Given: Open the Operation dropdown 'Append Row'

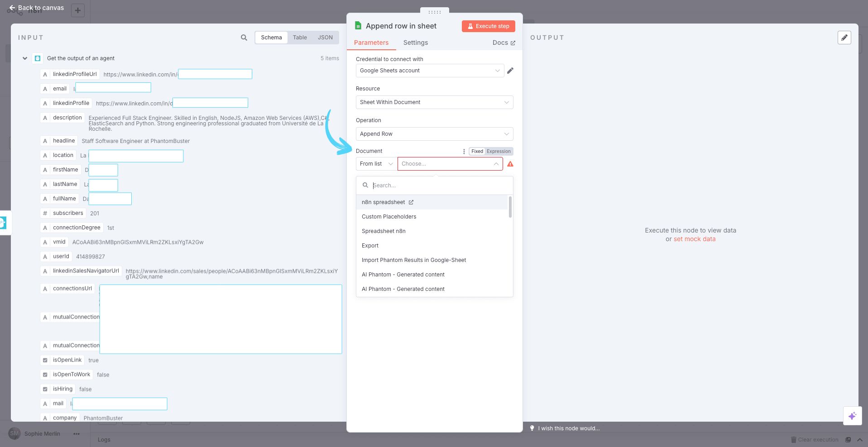Looking at the screenshot, I should click(434, 134).
